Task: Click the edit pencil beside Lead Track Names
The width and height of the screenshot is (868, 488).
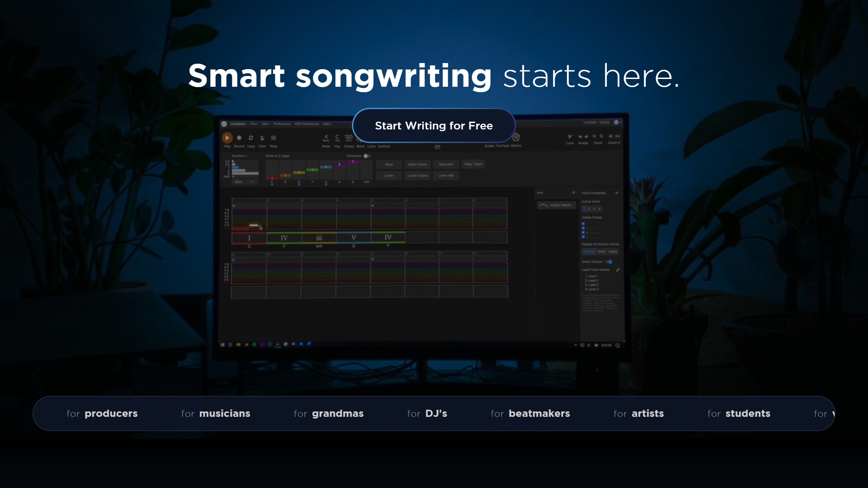Action: pos(618,270)
